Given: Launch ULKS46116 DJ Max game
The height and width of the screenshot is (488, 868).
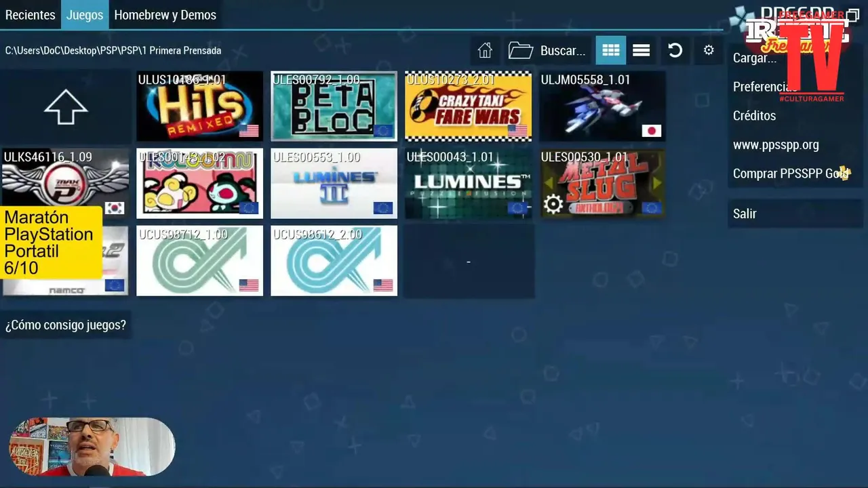Looking at the screenshot, I should pos(65,177).
